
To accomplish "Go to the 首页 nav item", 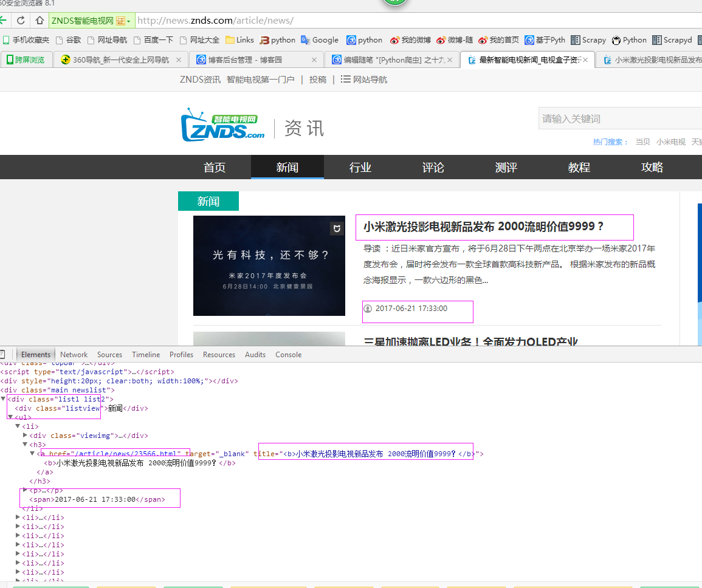I will click(x=215, y=168).
